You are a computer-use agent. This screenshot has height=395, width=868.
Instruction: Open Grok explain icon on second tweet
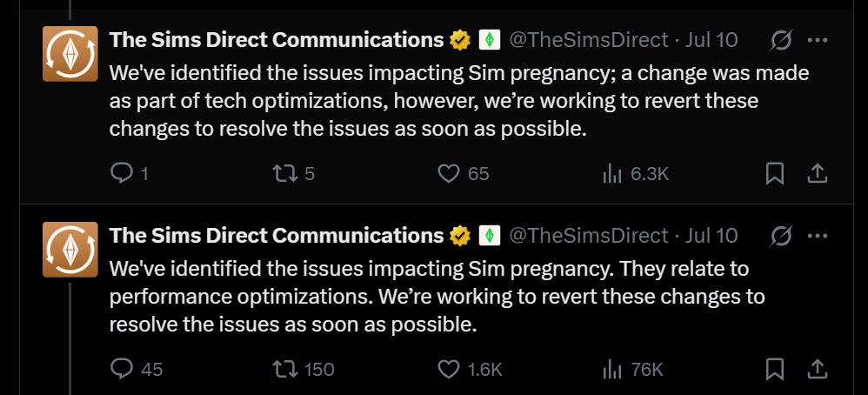(x=780, y=236)
